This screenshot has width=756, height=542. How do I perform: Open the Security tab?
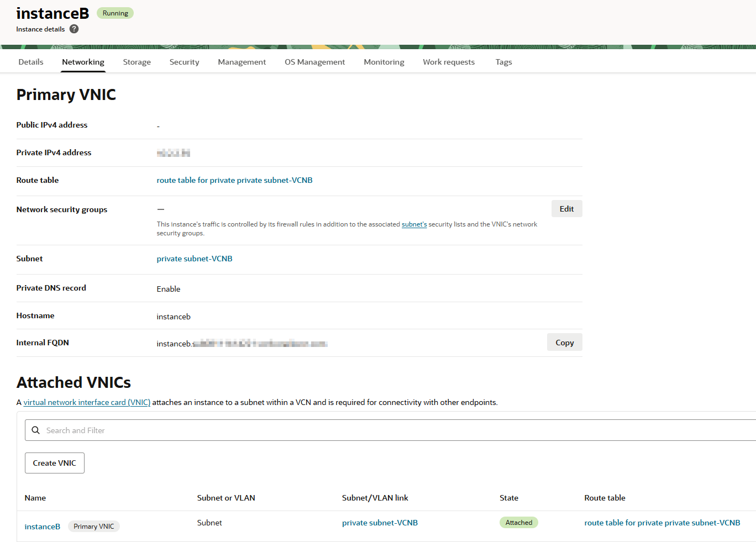[184, 62]
